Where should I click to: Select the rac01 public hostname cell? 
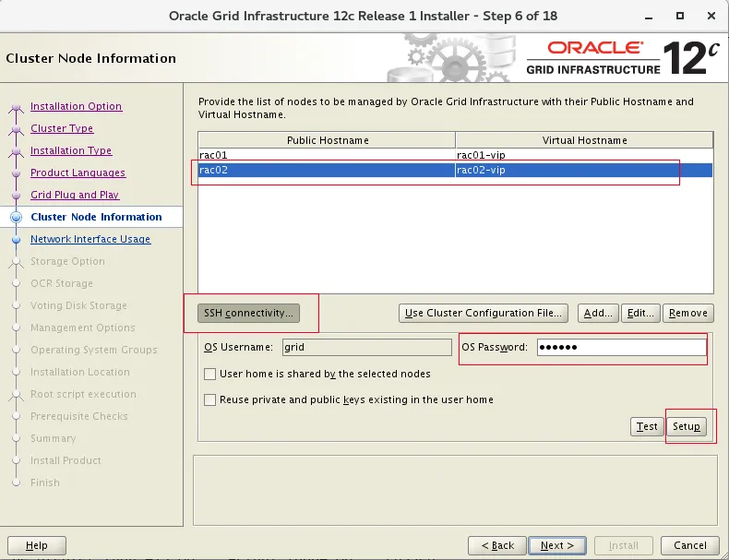[x=327, y=155]
